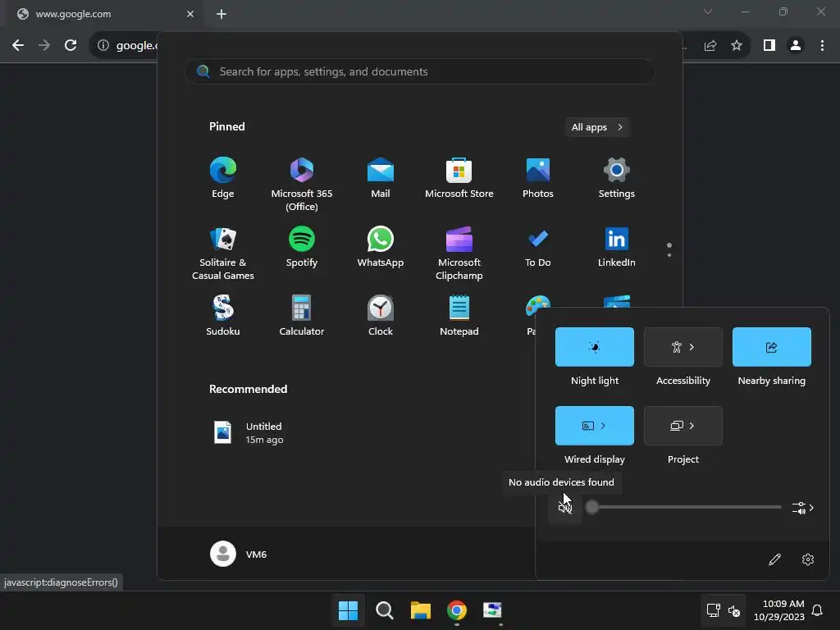Open network and volume tray icons
840x630 pixels.
tap(724, 610)
